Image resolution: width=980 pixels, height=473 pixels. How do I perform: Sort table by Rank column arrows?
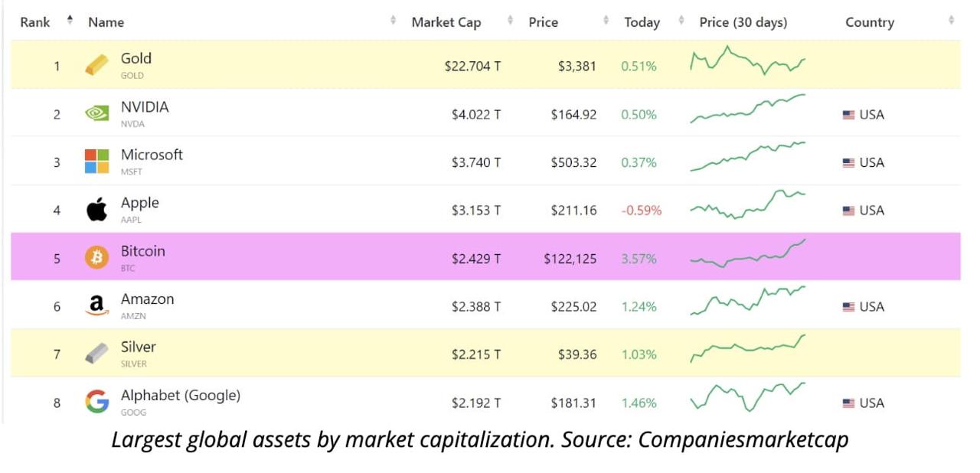pos(70,21)
